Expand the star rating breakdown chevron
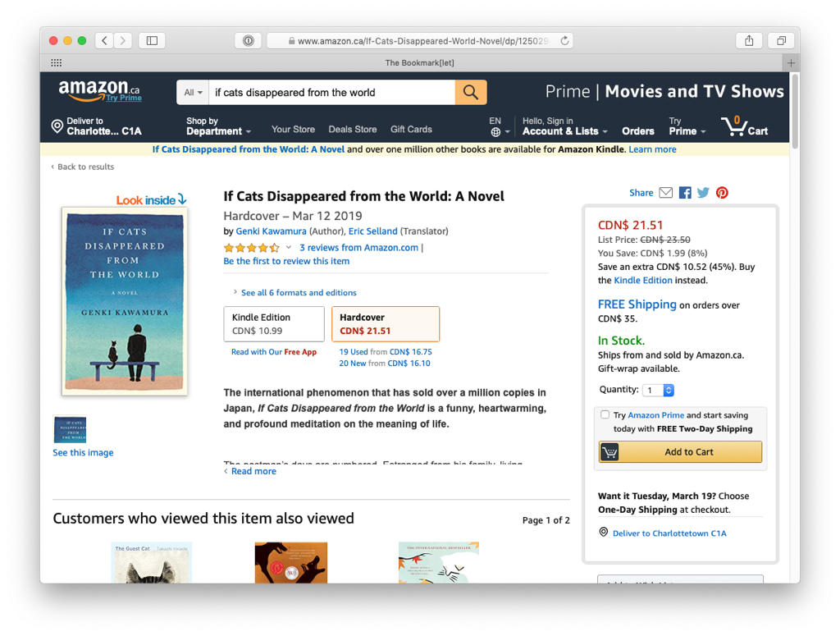Image resolution: width=840 pixels, height=636 pixels. 288,247
